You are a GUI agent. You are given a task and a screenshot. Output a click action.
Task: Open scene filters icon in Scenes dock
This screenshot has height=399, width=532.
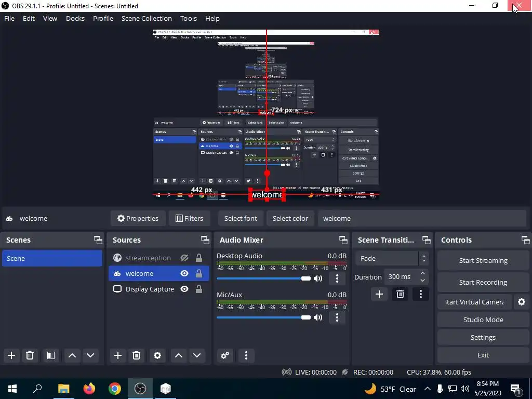coord(51,355)
